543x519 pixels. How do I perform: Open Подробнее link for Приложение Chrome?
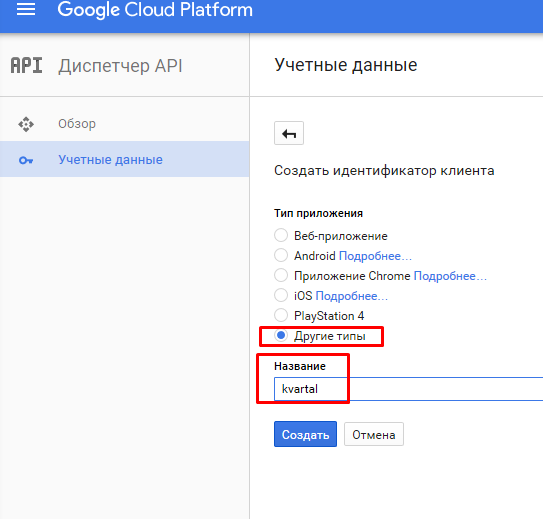tap(450, 276)
